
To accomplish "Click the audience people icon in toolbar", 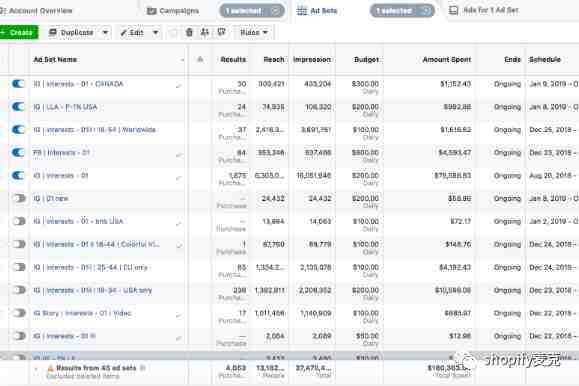I will pos(205,33).
